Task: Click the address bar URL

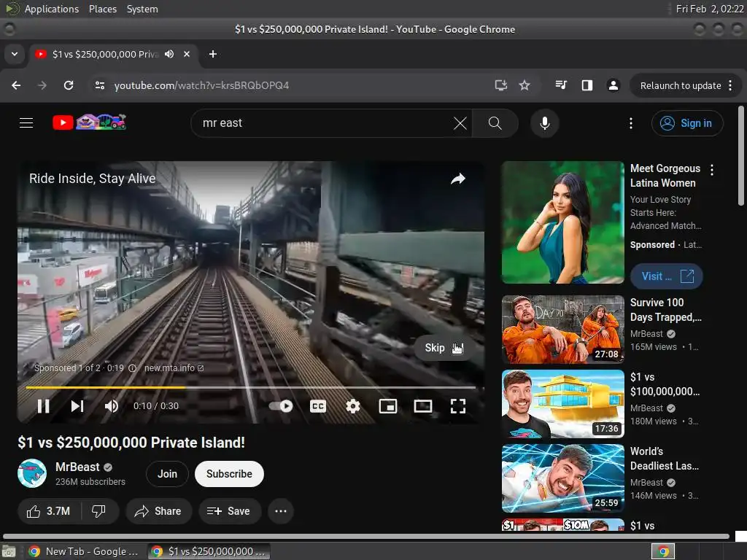Action: point(201,85)
